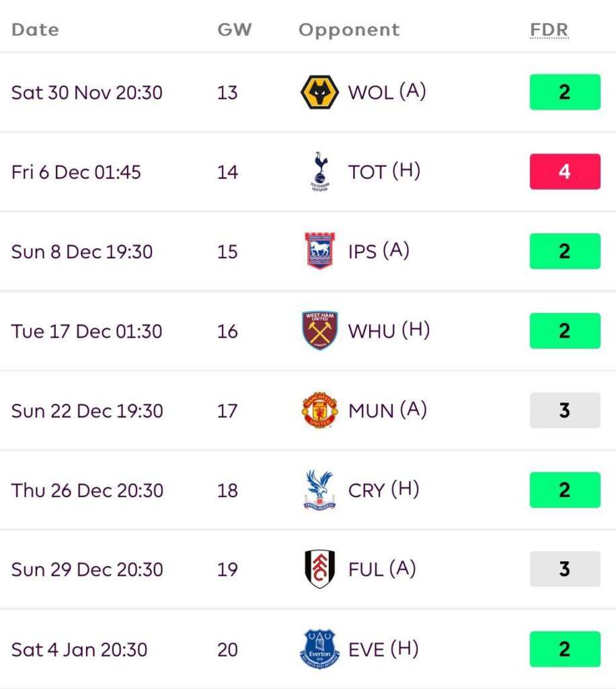This screenshot has height=689, width=616.
Task: Click the Crystal Palace crest icon
Action: coord(319,490)
